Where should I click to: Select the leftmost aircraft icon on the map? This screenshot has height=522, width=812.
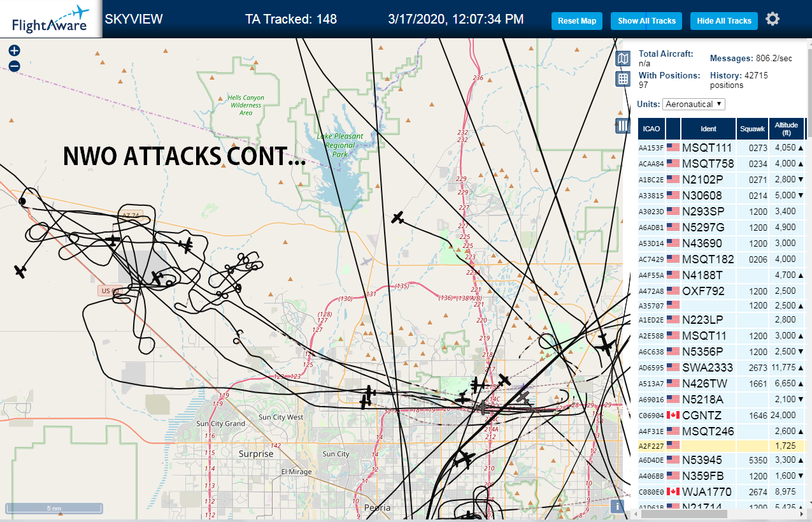[20, 272]
